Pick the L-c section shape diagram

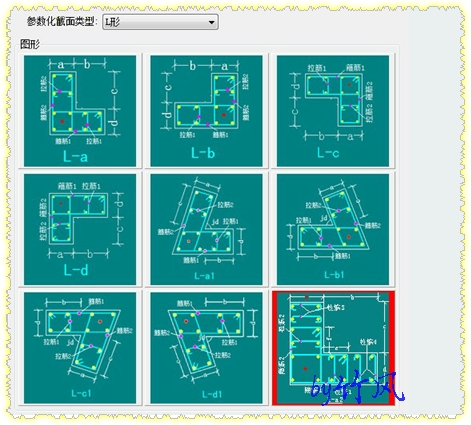[333, 111]
